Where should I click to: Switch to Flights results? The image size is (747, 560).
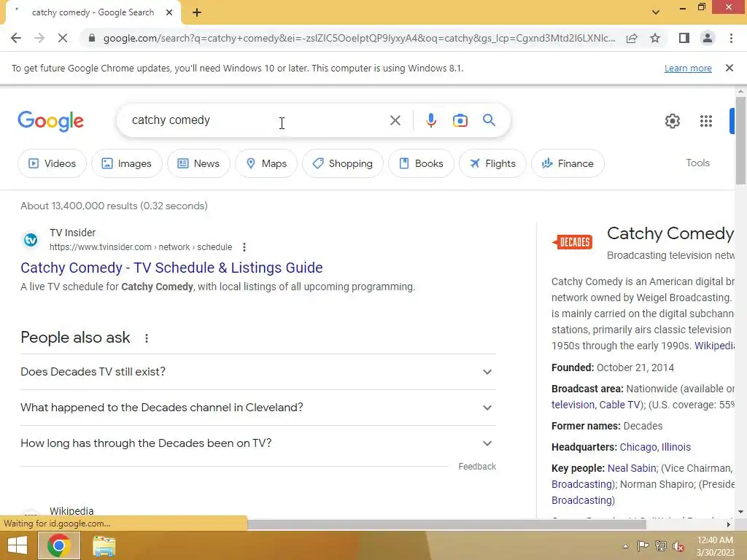point(492,163)
